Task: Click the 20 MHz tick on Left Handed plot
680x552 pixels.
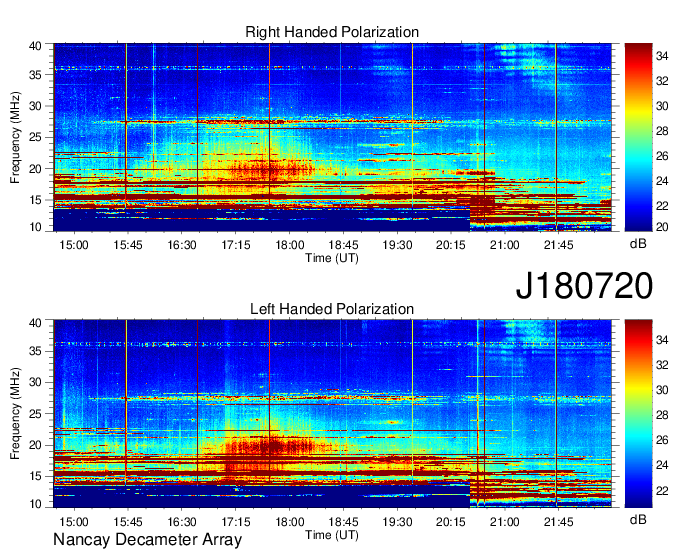Action: coord(35,445)
